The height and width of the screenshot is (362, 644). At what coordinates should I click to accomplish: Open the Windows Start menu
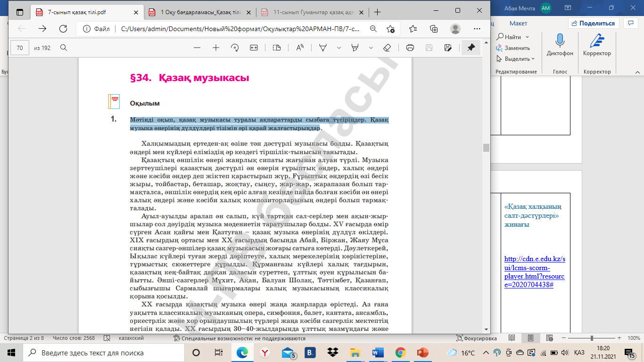pyautogui.click(x=11, y=353)
